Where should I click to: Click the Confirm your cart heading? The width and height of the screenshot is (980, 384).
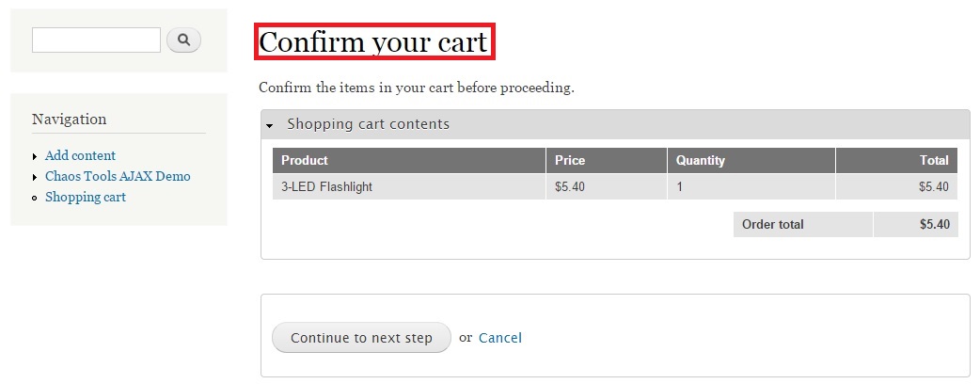(x=374, y=42)
